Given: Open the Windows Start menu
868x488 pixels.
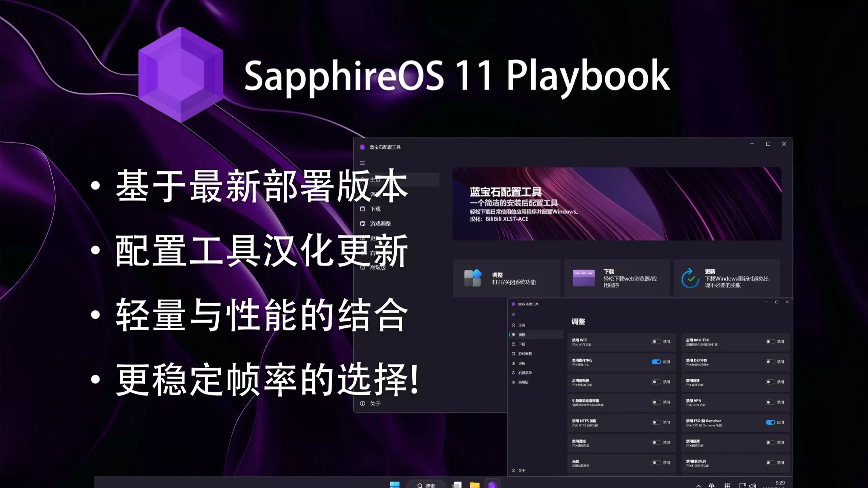Looking at the screenshot, I should pos(395,485).
